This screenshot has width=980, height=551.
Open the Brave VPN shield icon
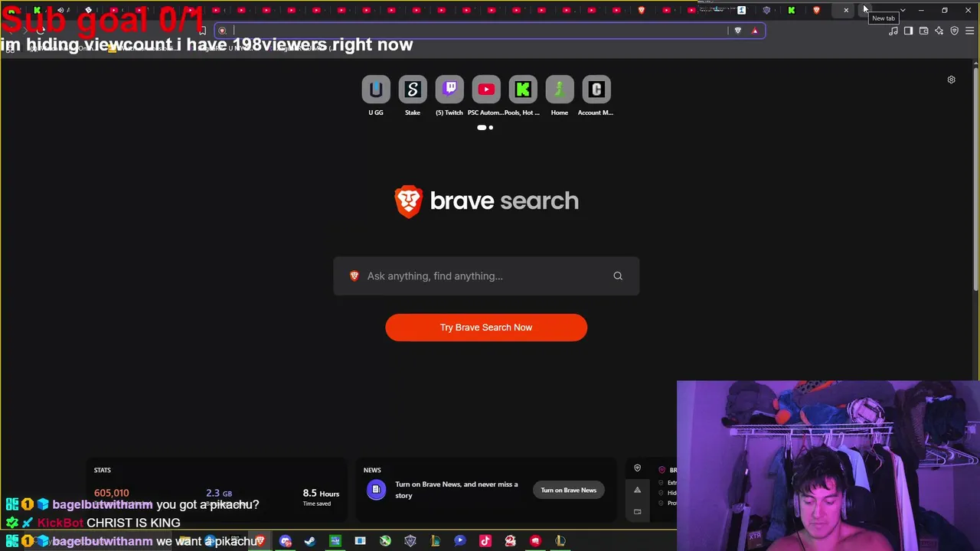tap(954, 31)
